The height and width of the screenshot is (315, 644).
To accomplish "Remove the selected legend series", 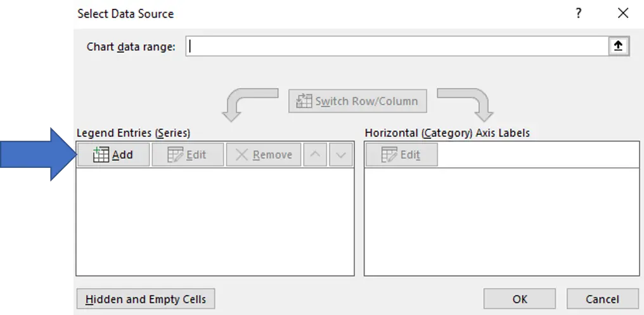I will click(264, 155).
